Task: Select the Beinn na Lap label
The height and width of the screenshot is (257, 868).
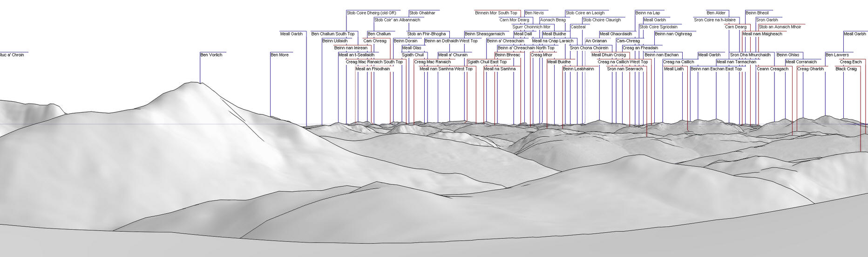Action: pyautogui.click(x=647, y=13)
